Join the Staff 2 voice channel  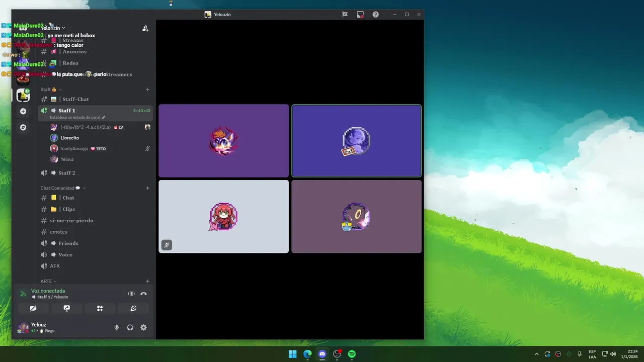click(95, 172)
